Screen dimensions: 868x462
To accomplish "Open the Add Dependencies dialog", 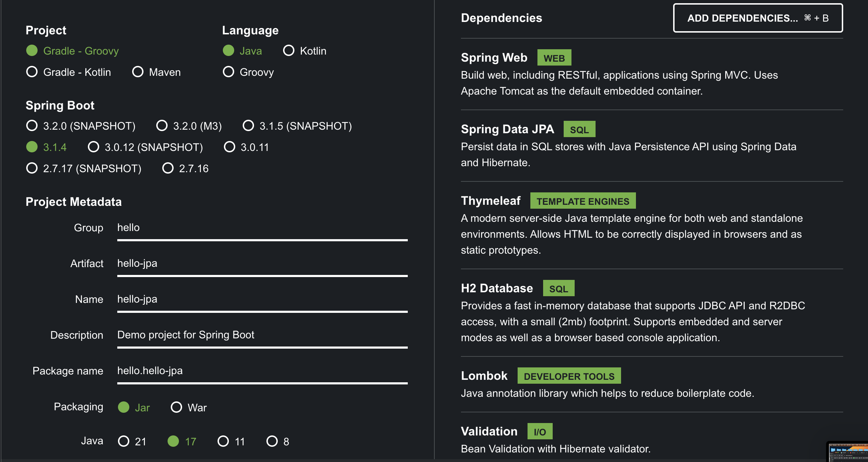I will click(758, 18).
